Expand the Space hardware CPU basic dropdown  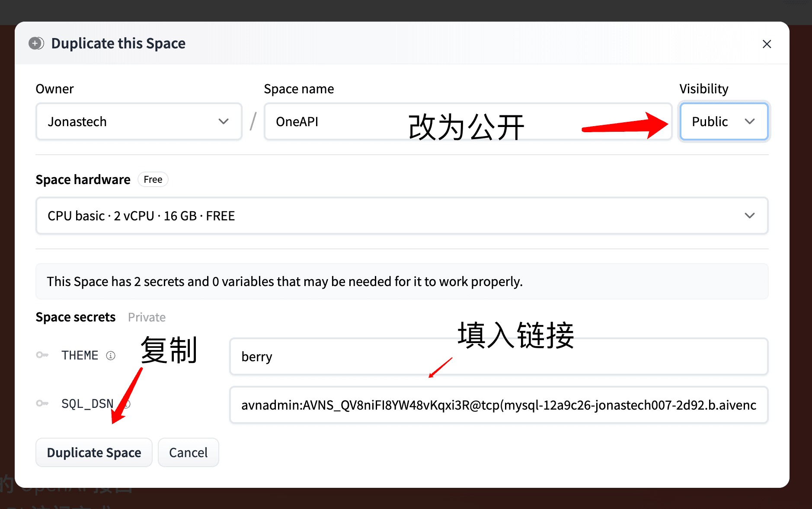[402, 216]
